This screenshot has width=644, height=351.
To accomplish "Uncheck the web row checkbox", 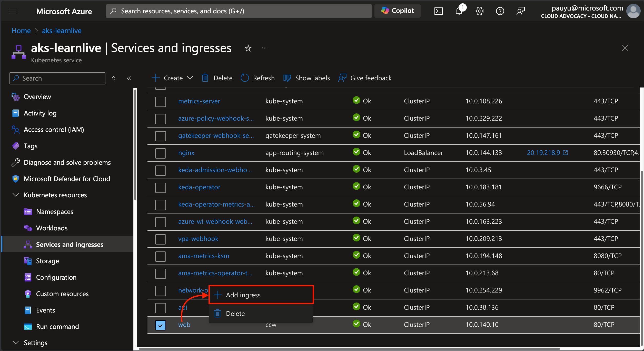I will pos(161,325).
